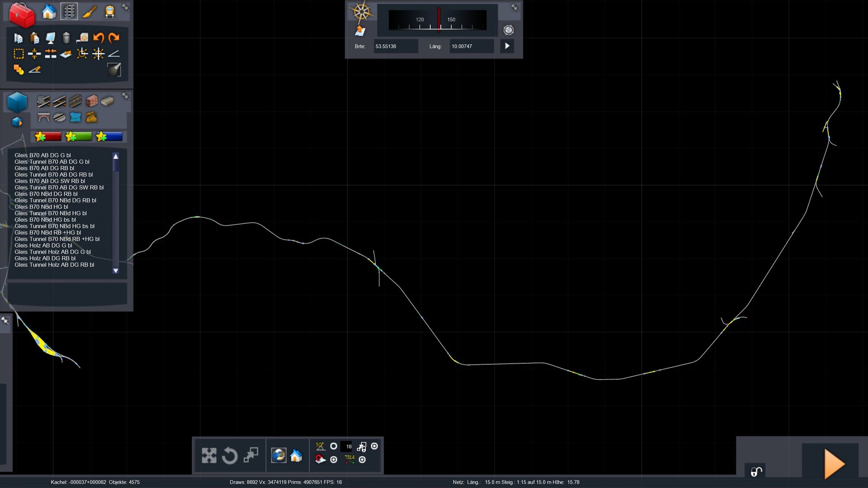Screen dimensions: 868x488
Task: Select the blue water lake category
Action: 75,117
